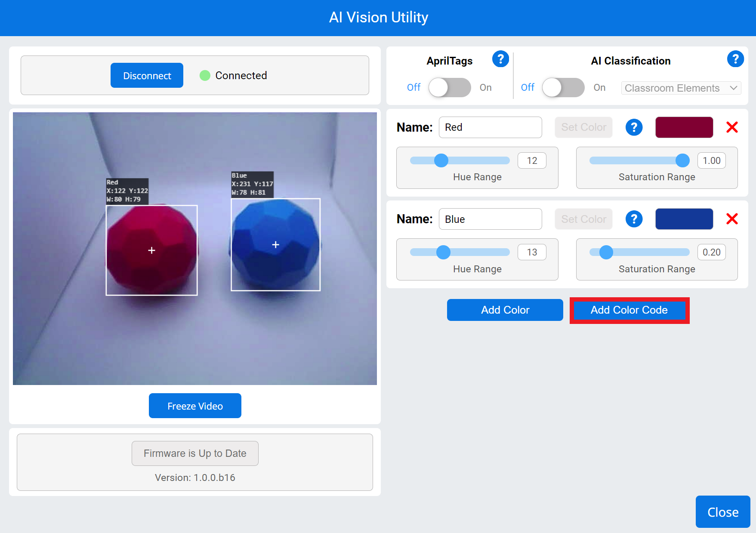This screenshot has width=756, height=533.
Task: Click the crosshair on the red ball
Action: click(151, 250)
